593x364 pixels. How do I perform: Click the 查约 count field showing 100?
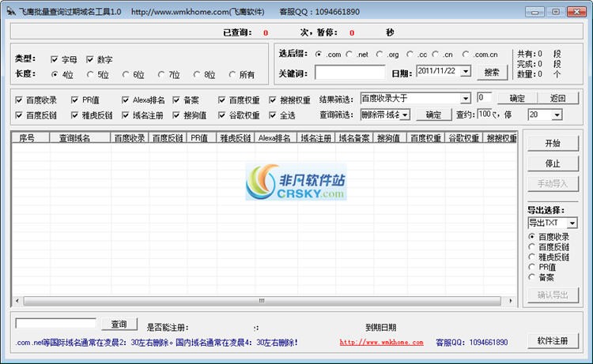pos(485,114)
